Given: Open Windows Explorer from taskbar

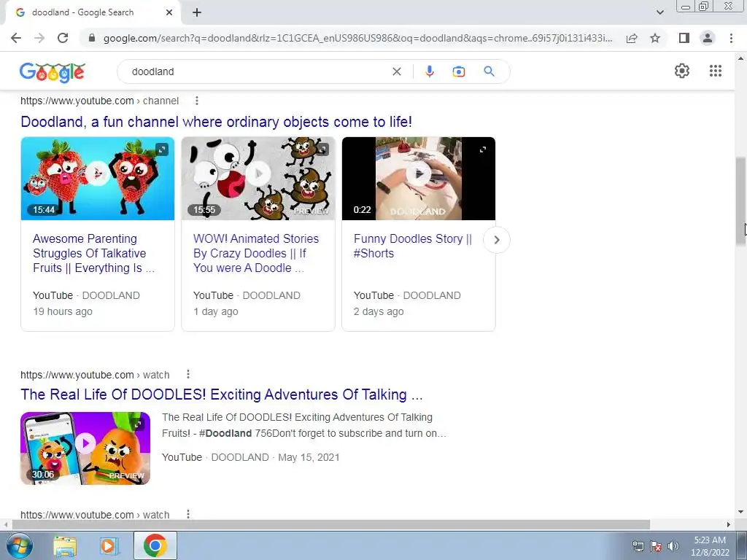Looking at the screenshot, I should click(x=65, y=546).
